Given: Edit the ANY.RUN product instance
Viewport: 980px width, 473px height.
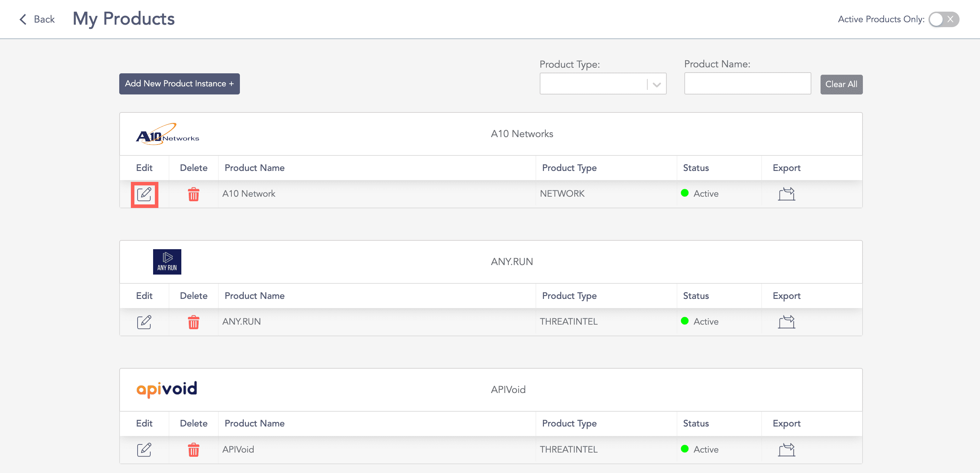Looking at the screenshot, I should coord(145,322).
